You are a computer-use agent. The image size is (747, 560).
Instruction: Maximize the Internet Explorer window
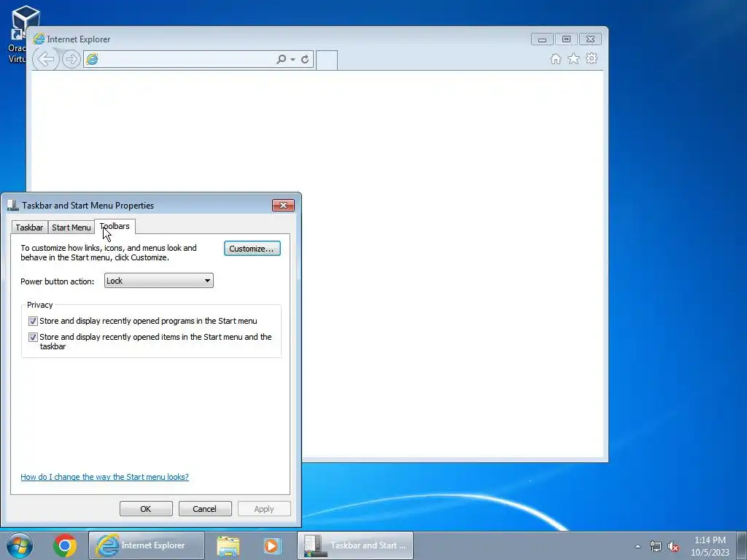point(566,39)
